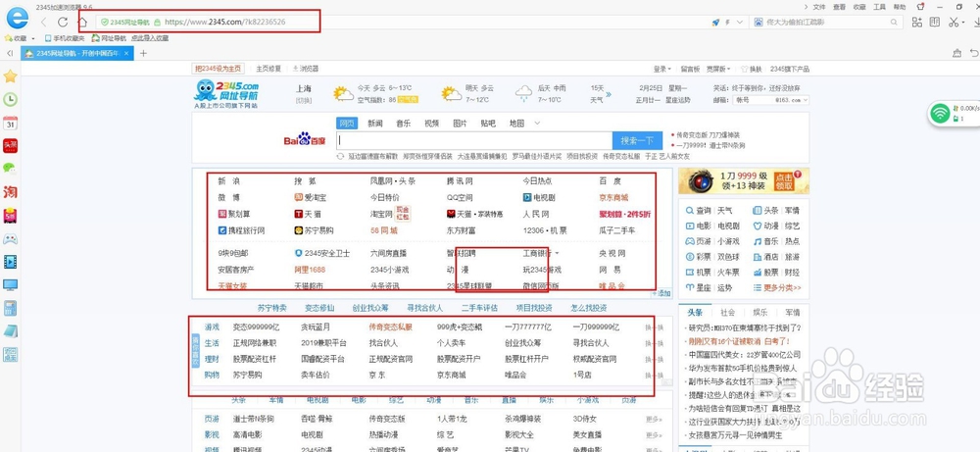Open the 文件 menu
Screen dimensions: 980x452
coord(818,7)
